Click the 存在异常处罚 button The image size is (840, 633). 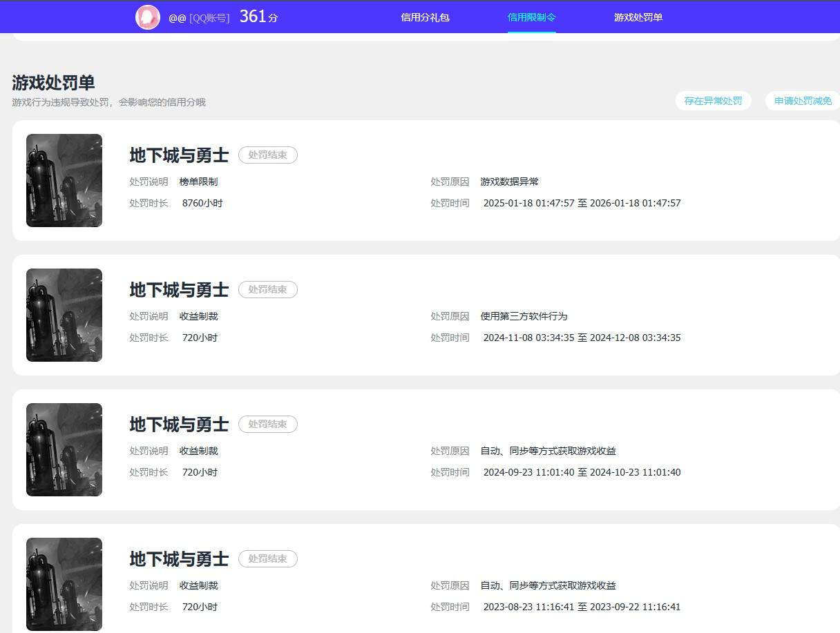[713, 101]
